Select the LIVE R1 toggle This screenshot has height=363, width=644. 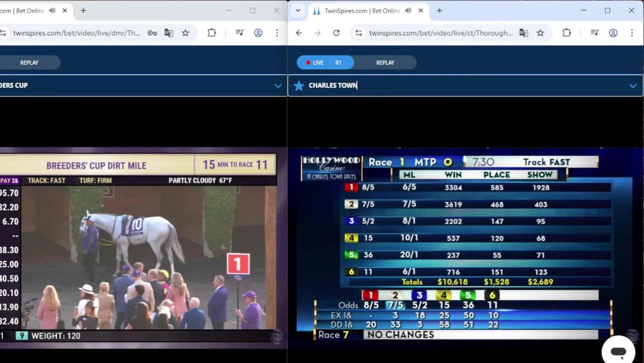tap(326, 63)
